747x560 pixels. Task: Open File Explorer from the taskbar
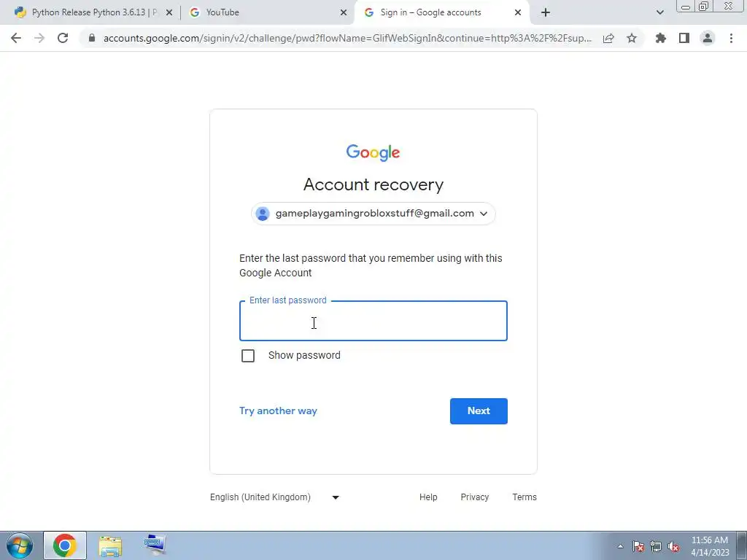110,546
